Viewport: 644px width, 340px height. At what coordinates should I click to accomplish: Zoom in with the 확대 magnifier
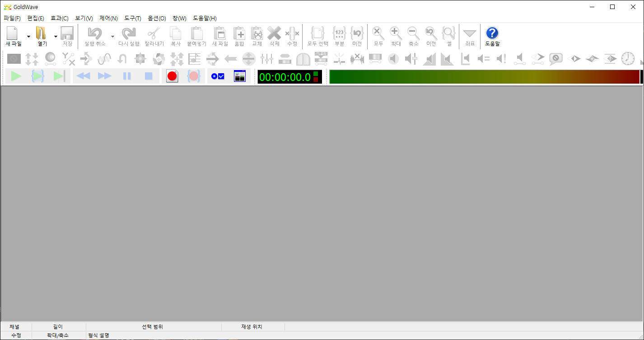[396, 36]
